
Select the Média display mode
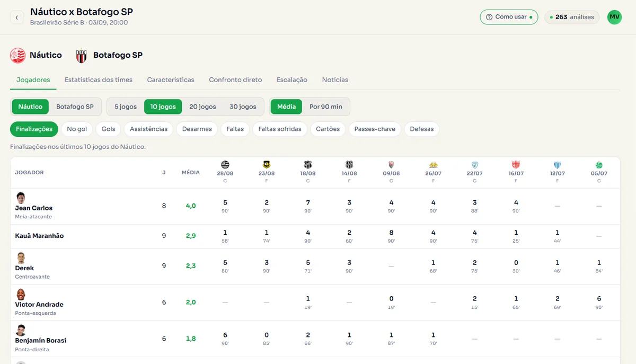tap(286, 106)
